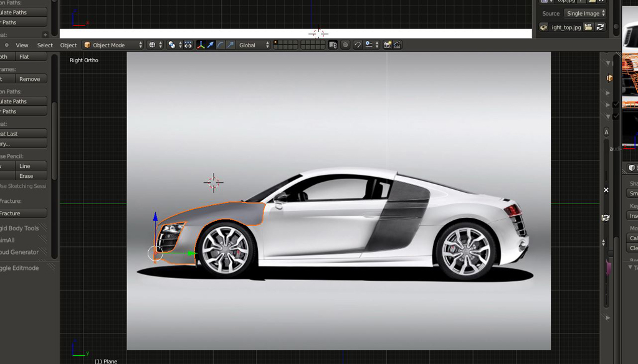The width and height of the screenshot is (638, 364).
Task: Reload the image with refresh icon
Action: (600, 27)
